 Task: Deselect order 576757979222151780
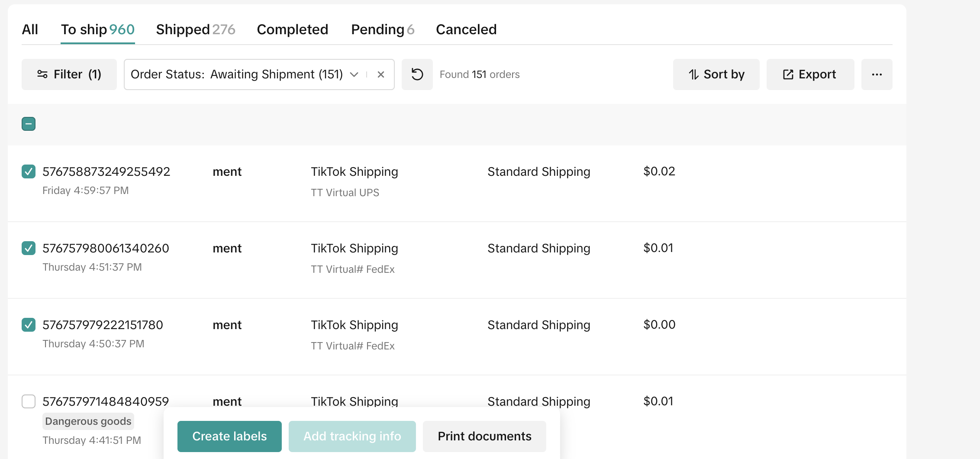(x=29, y=325)
